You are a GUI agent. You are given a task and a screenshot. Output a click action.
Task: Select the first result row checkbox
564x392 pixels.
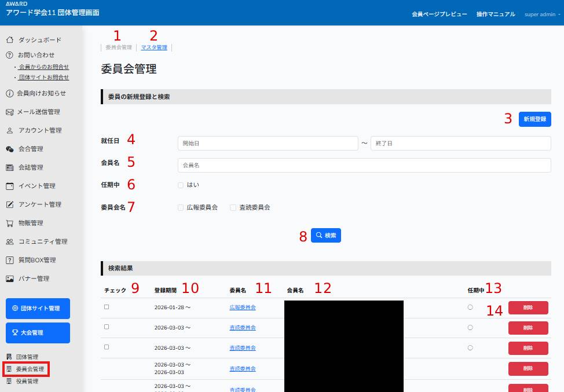coord(107,307)
